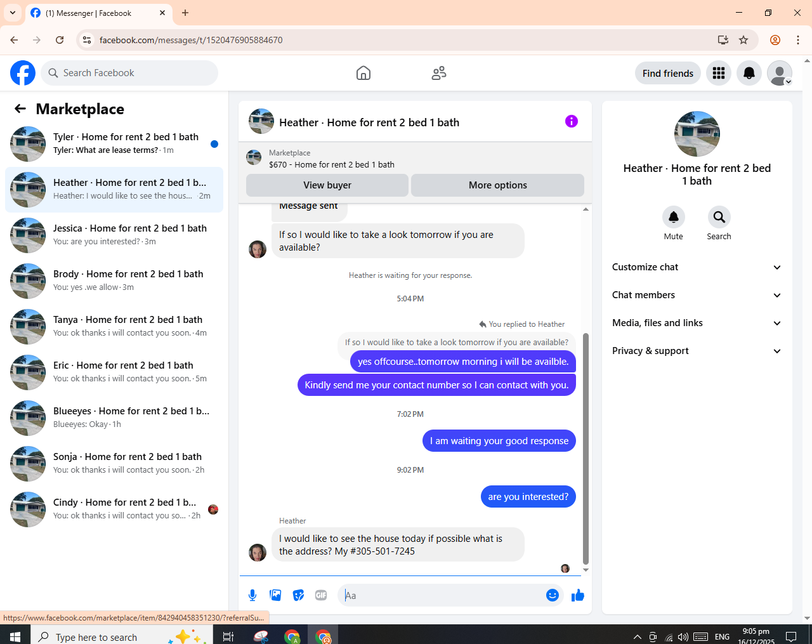Open Cindy's conversation
Image resolution: width=812 pixels, height=644 pixels.
coord(114,509)
